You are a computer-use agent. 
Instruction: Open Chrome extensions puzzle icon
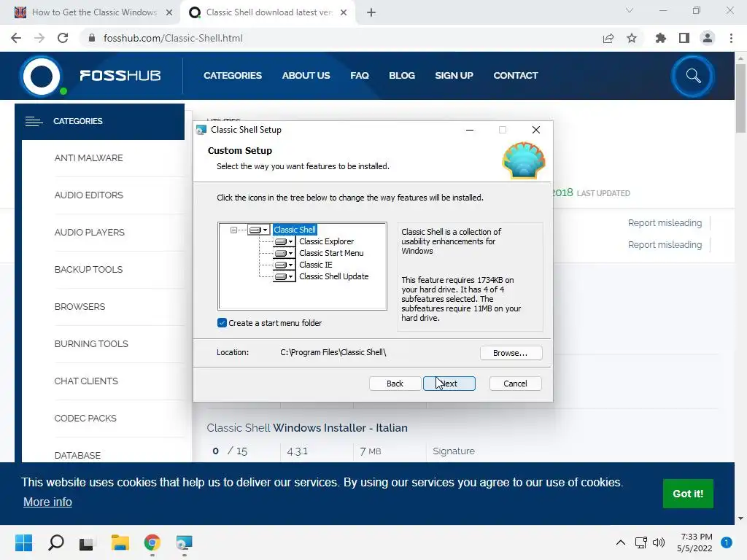pyautogui.click(x=661, y=38)
